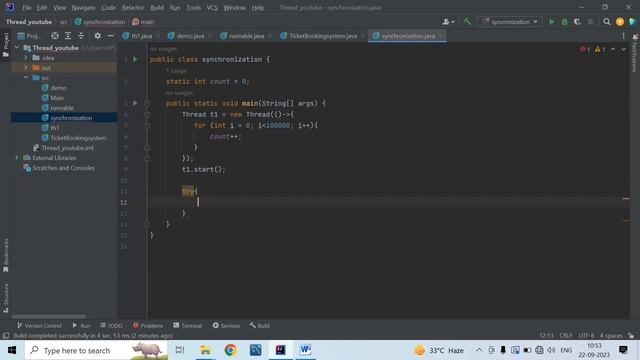This screenshot has width=640, height=360.
Task: Expand the out folder
Action: point(26,67)
